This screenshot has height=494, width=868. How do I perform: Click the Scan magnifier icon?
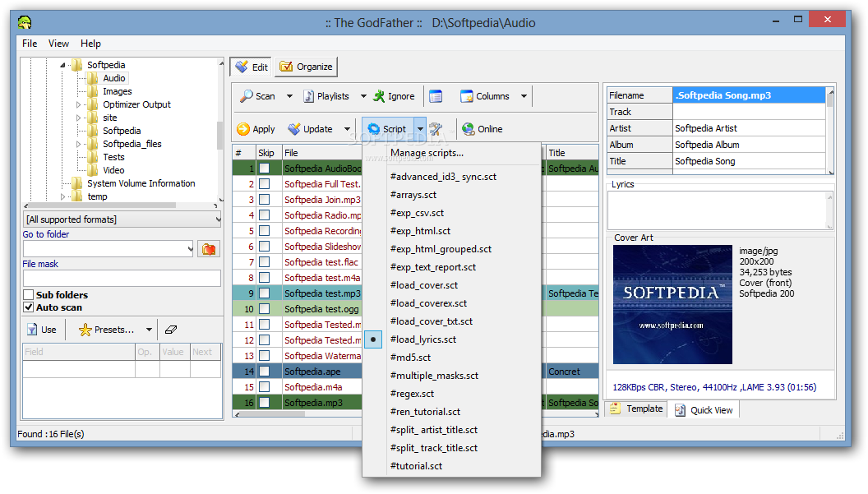(x=246, y=96)
